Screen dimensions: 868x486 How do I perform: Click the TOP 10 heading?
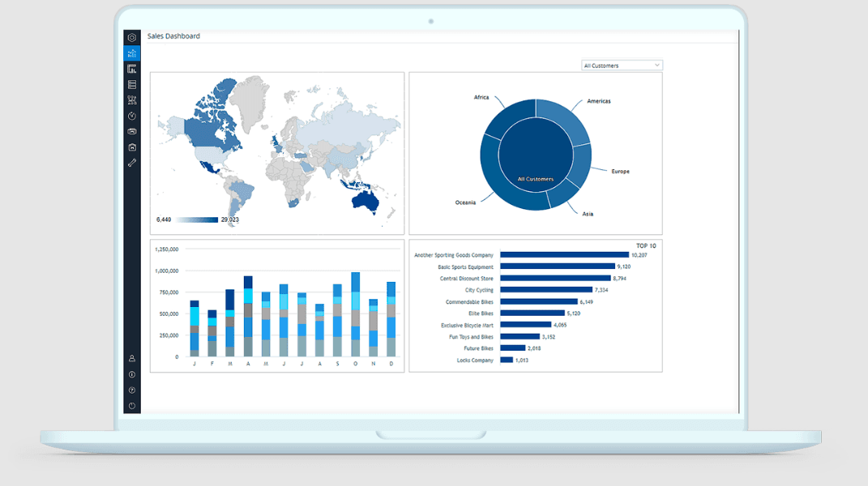click(x=646, y=245)
